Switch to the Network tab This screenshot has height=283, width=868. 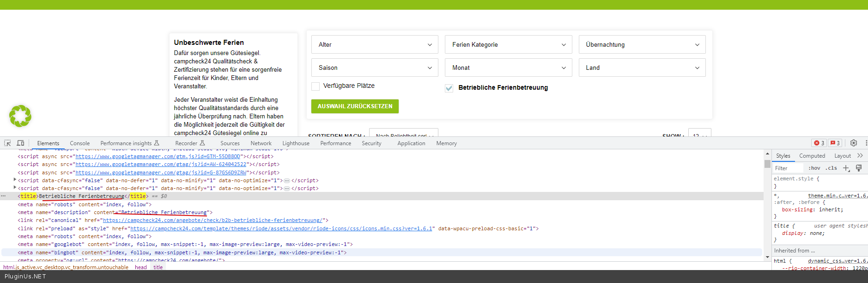261,143
